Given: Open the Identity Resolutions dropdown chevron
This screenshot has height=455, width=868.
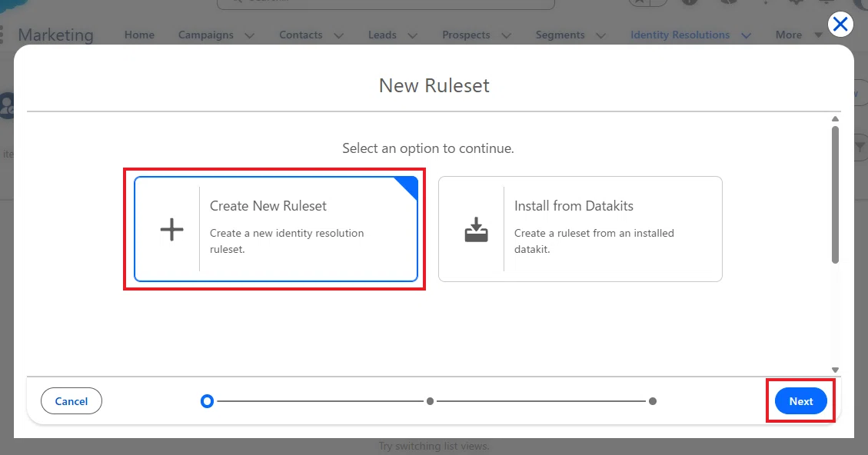Looking at the screenshot, I should (747, 35).
